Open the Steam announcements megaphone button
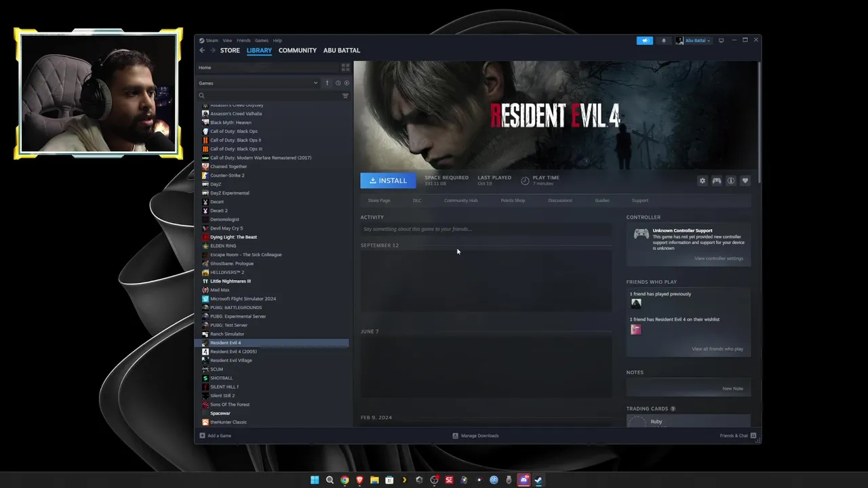This screenshot has height=488, width=868. pos(644,41)
